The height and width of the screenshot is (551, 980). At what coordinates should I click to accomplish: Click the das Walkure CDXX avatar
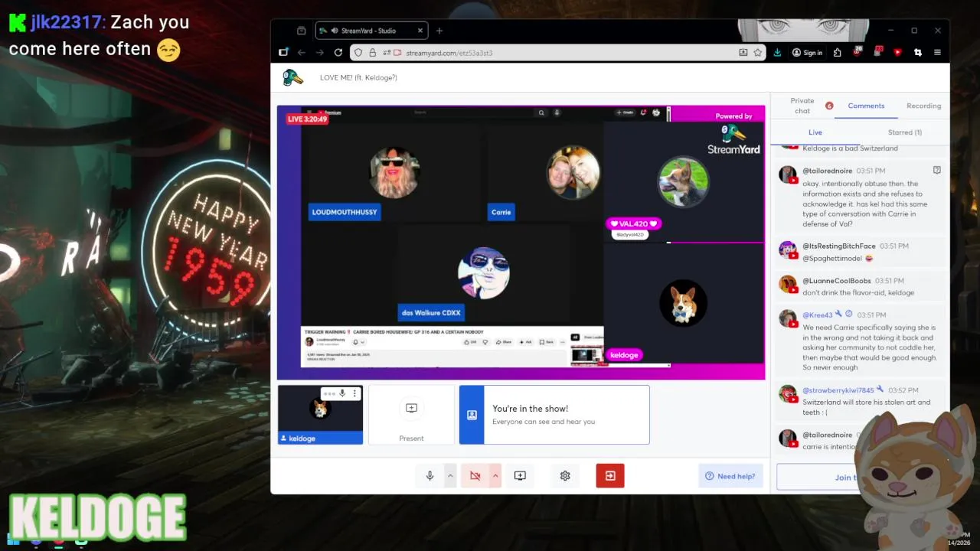point(484,272)
